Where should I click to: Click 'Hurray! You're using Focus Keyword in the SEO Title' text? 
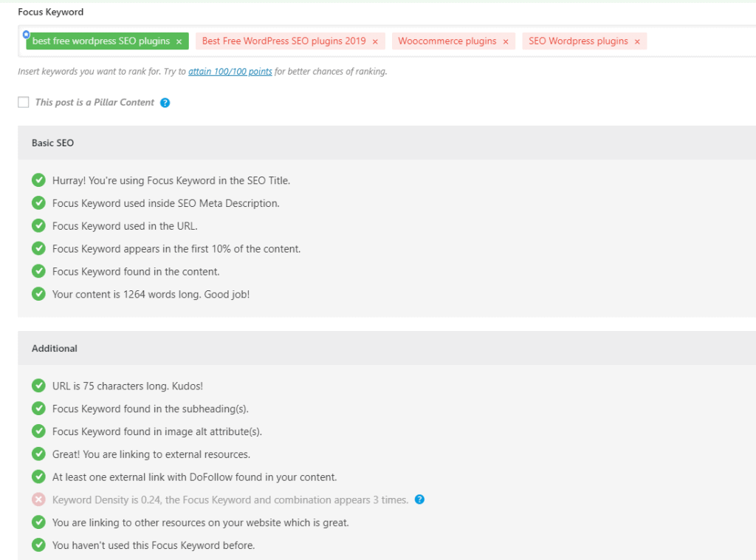coord(171,180)
